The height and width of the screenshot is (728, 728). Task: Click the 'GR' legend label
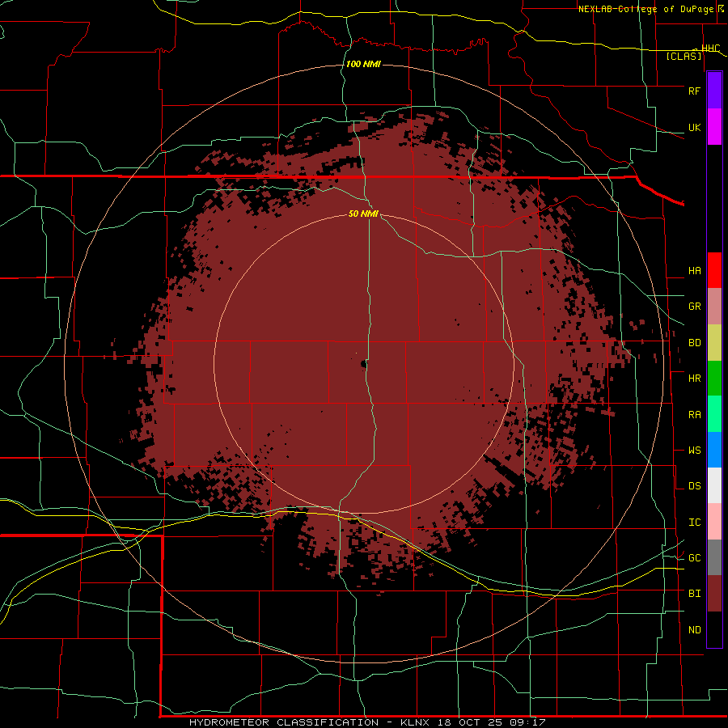click(694, 307)
